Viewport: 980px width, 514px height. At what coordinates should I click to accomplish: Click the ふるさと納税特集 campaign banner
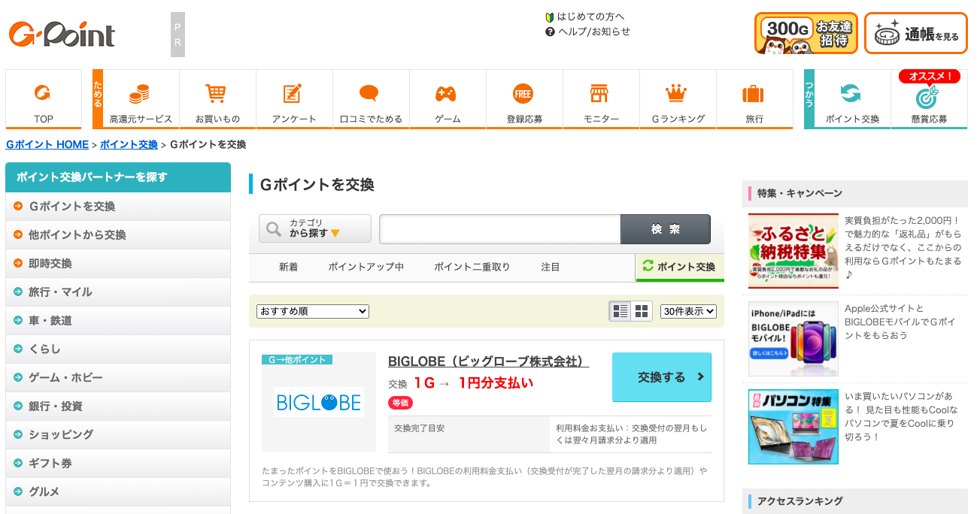793,251
